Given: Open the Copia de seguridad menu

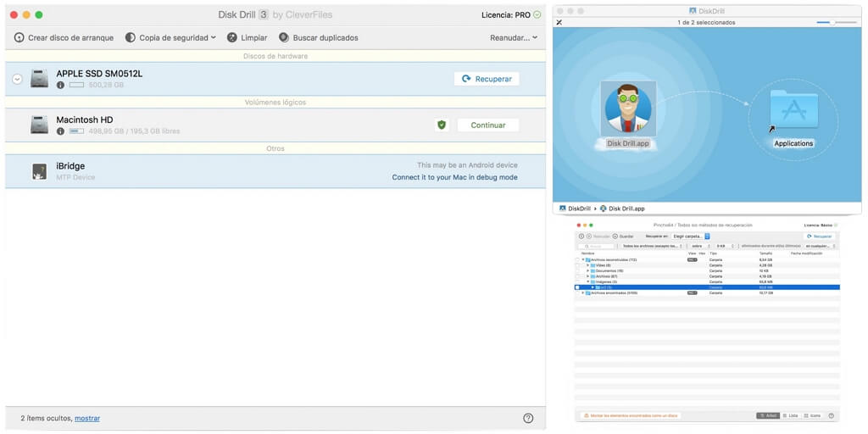Looking at the screenshot, I should (x=170, y=37).
